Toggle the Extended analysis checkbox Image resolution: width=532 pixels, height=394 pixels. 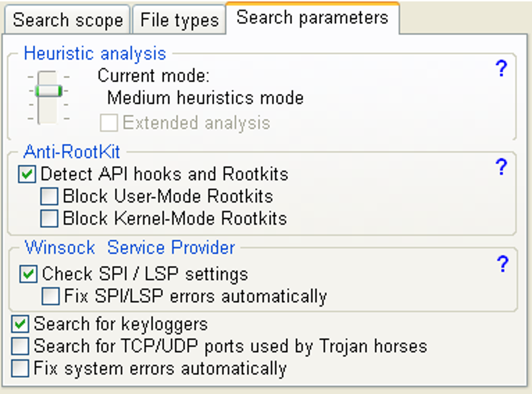pyautogui.click(x=109, y=123)
